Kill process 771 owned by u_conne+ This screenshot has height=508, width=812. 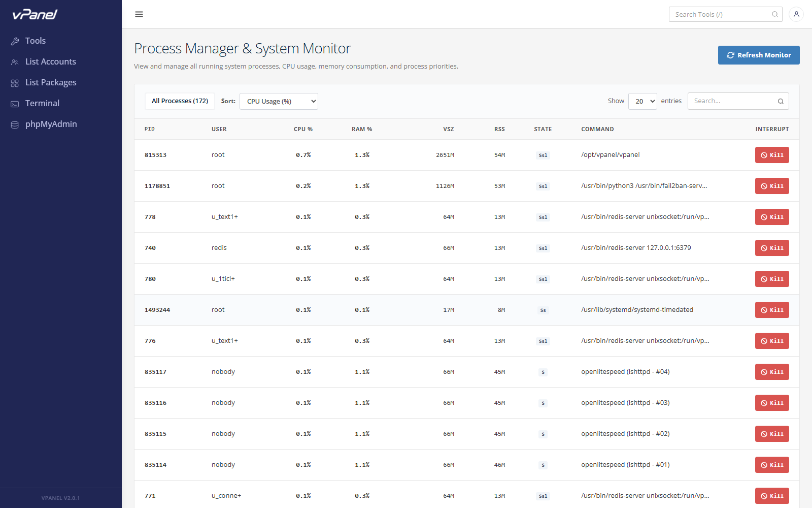pos(772,496)
